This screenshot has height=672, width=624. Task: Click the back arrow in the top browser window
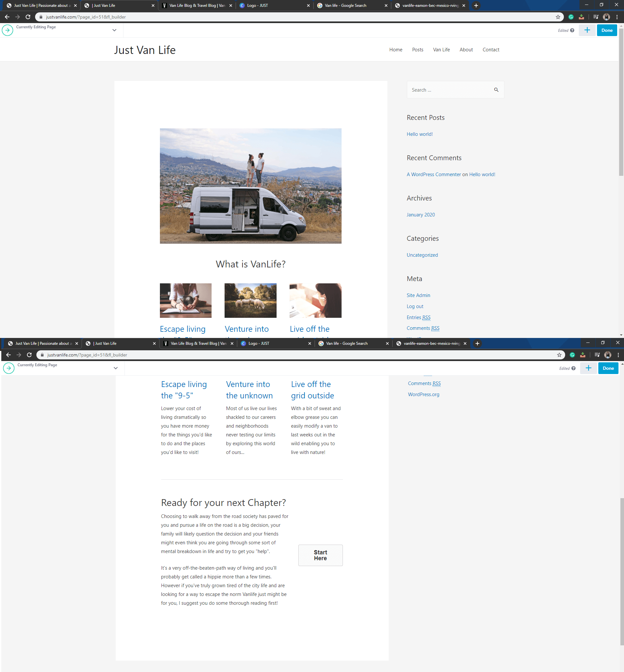7,17
